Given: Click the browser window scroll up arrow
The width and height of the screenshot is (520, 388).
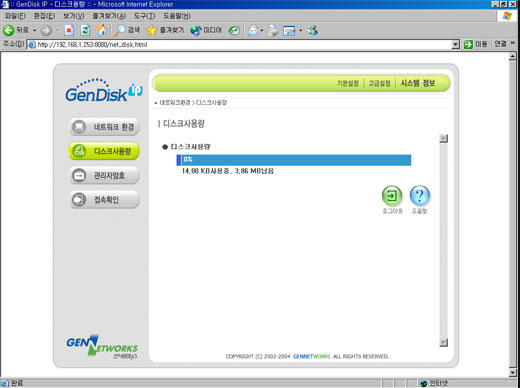Looking at the screenshot, I should point(513,56).
